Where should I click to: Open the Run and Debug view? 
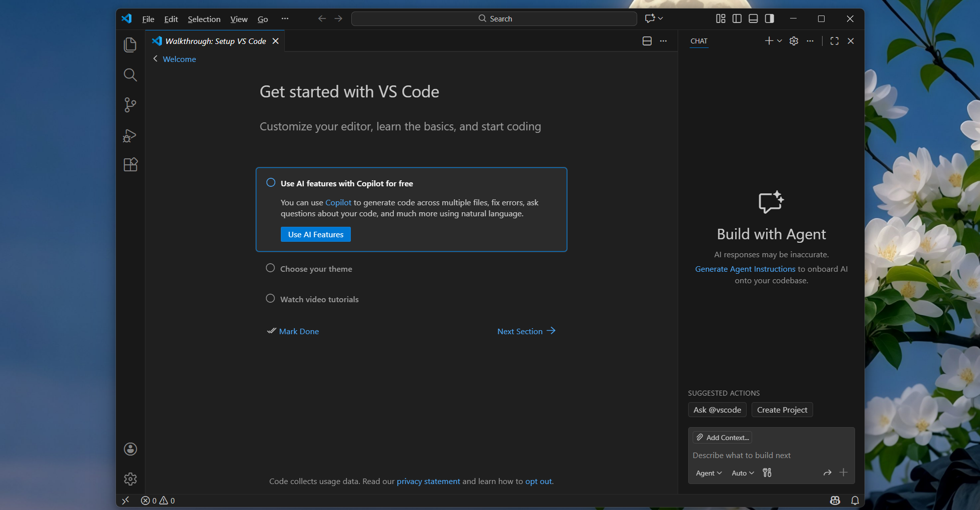click(130, 135)
